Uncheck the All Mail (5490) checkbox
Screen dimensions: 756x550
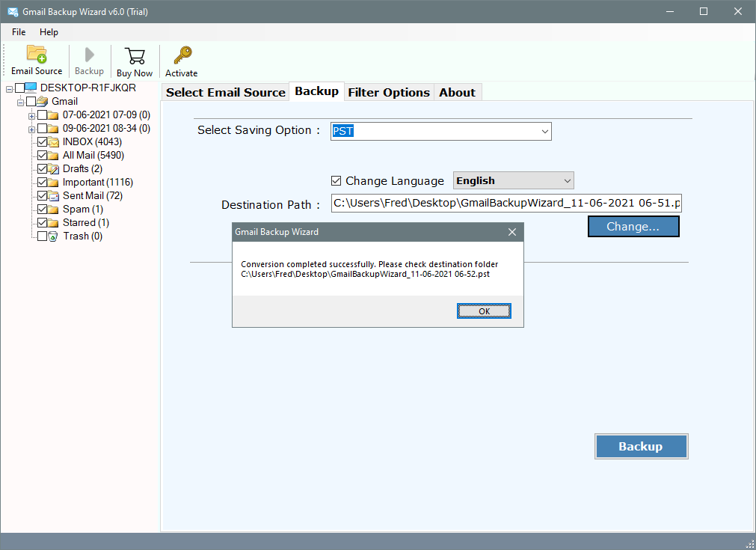pyautogui.click(x=42, y=156)
